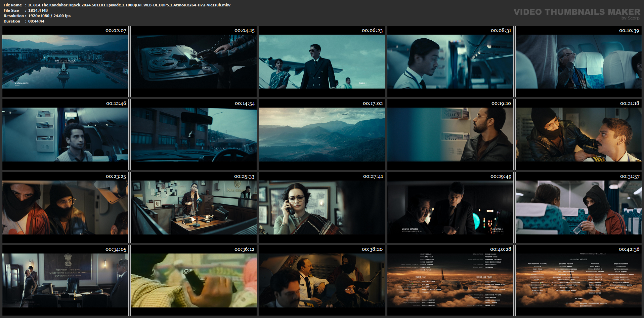Click the File Name label
Image resolution: width=644 pixels, height=318 pixels.
point(13,5)
